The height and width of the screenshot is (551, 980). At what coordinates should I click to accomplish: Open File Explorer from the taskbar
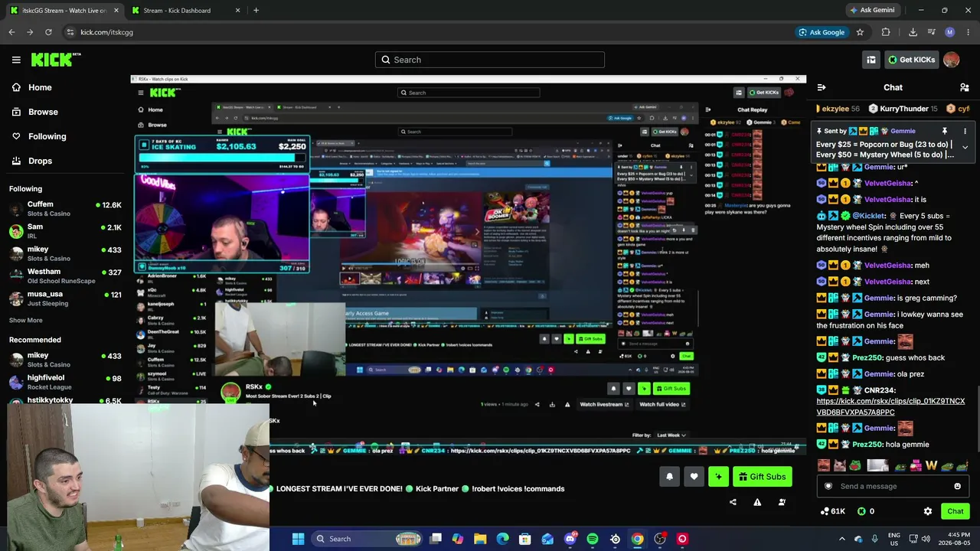[480, 539]
